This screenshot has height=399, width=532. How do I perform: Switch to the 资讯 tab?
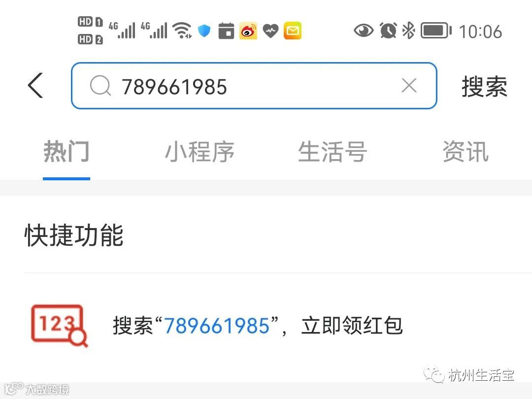[x=465, y=151]
